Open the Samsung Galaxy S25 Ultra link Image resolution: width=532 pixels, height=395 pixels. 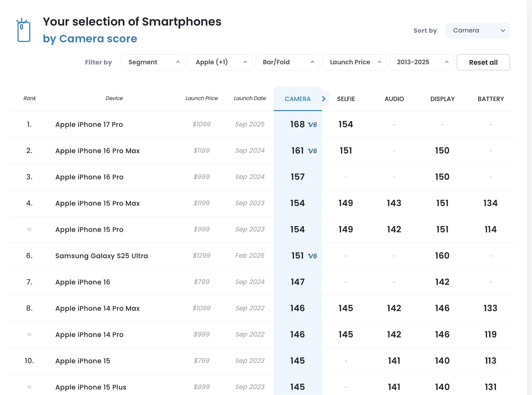(102, 256)
